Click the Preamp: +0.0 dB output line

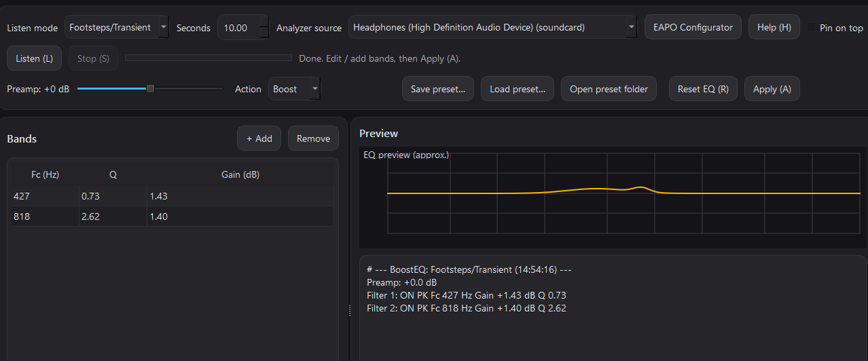pyautogui.click(x=401, y=282)
